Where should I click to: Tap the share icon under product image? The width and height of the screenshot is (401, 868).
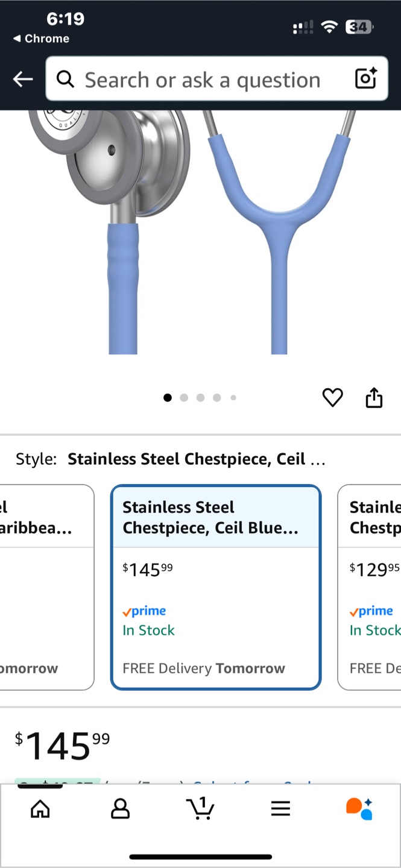click(x=374, y=397)
